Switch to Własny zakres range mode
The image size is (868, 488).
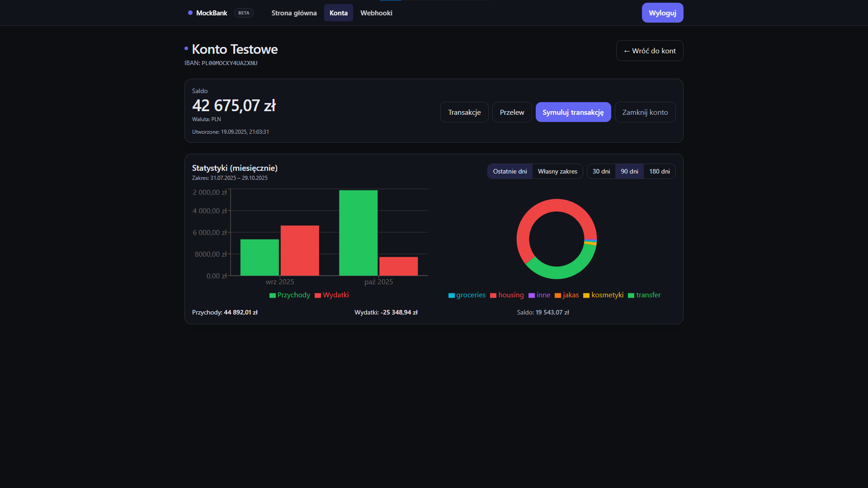[557, 171]
